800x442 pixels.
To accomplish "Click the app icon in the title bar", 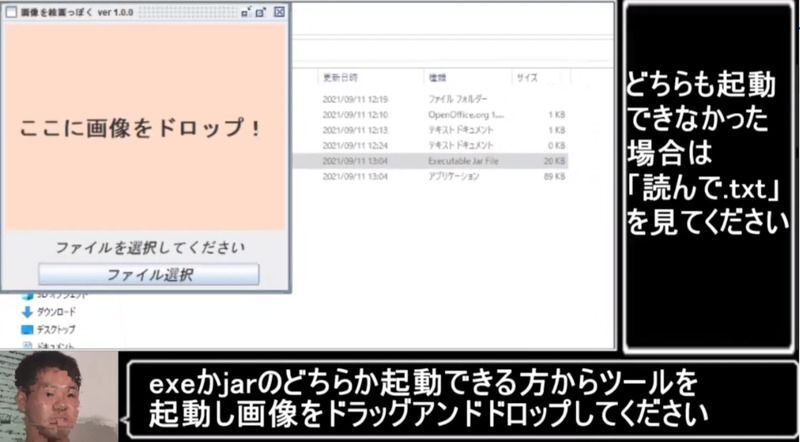I will coord(12,12).
